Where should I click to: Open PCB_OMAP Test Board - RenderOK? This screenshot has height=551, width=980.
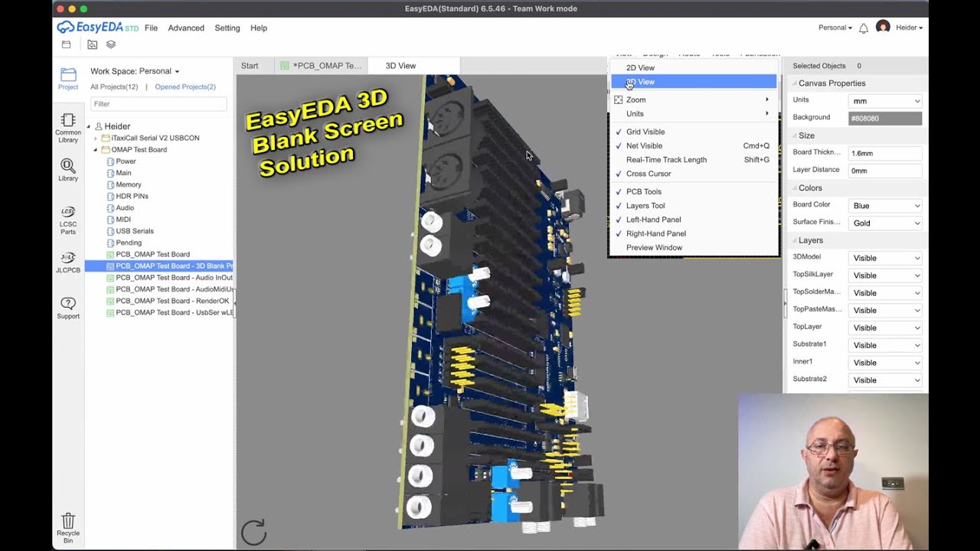coord(172,301)
